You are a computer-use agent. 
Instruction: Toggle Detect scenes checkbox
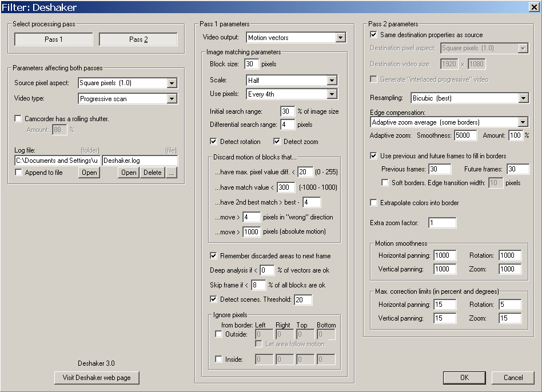(x=214, y=299)
